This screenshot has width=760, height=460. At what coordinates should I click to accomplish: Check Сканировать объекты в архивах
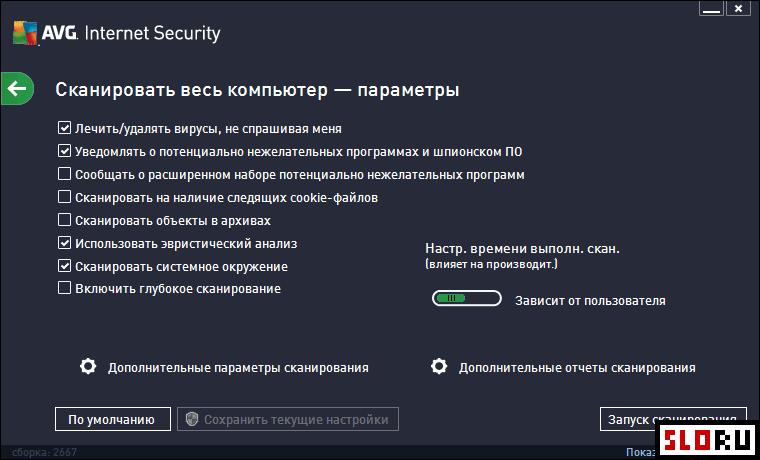64,220
